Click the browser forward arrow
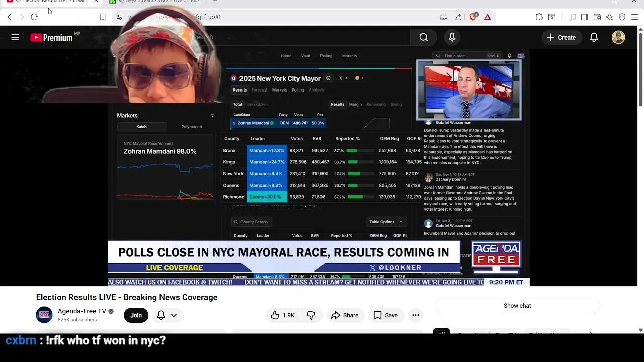This screenshot has width=644, height=362. (x=22, y=17)
